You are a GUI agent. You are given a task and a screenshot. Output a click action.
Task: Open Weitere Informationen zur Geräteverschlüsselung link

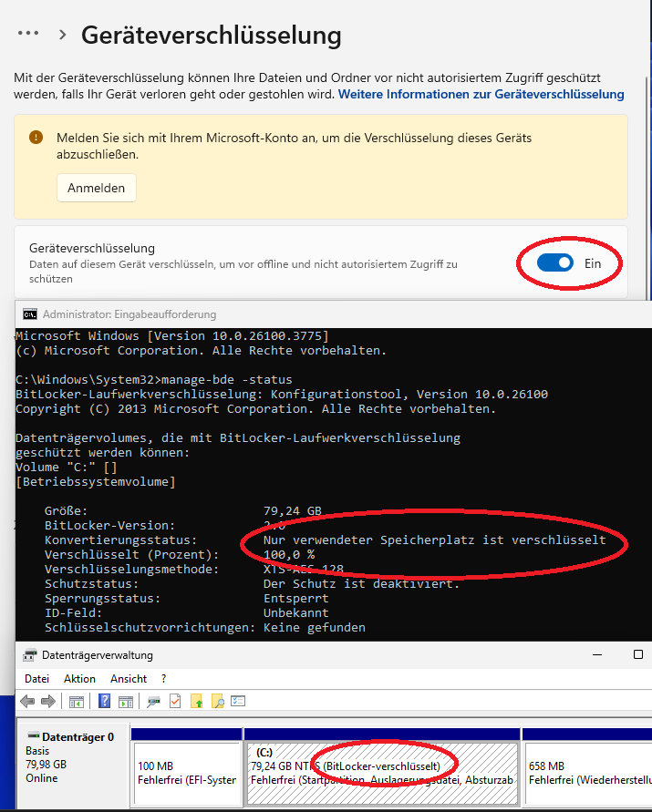click(x=481, y=94)
